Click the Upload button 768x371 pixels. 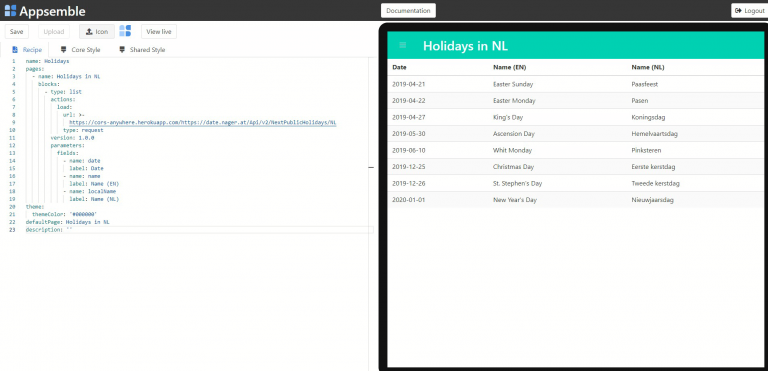(x=54, y=31)
